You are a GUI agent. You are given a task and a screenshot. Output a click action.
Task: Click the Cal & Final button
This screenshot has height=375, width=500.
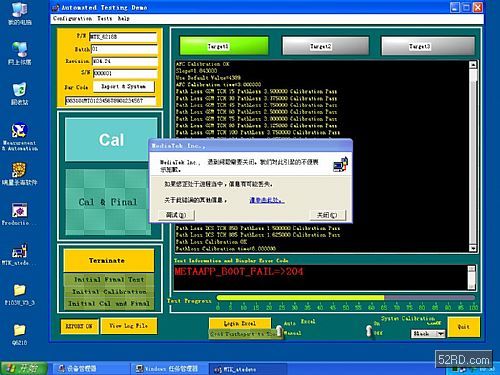[107, 202]
